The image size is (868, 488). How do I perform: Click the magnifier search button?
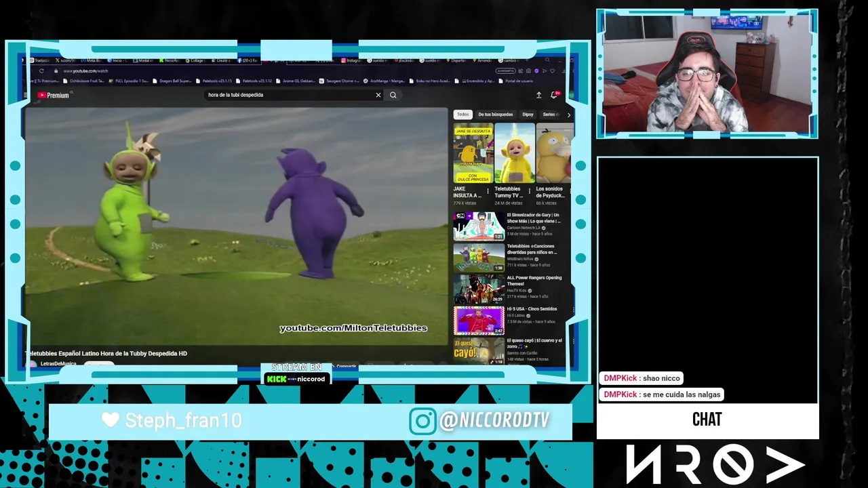(393, 95)
